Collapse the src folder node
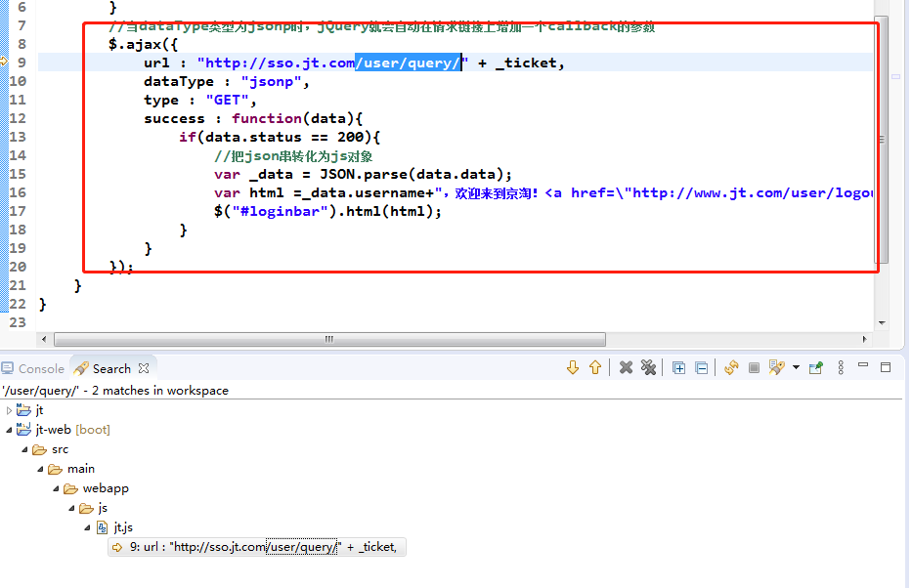 click(x=24, y=449)
